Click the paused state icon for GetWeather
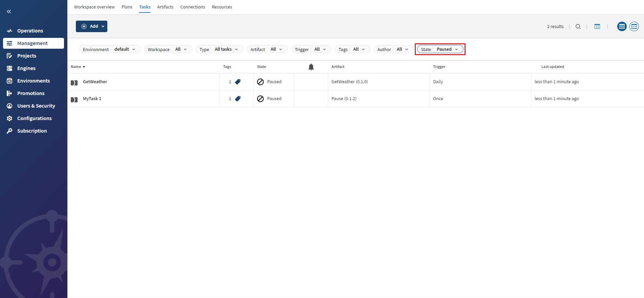The width and height of the screenshot is (644, 298). pos(260,82)
